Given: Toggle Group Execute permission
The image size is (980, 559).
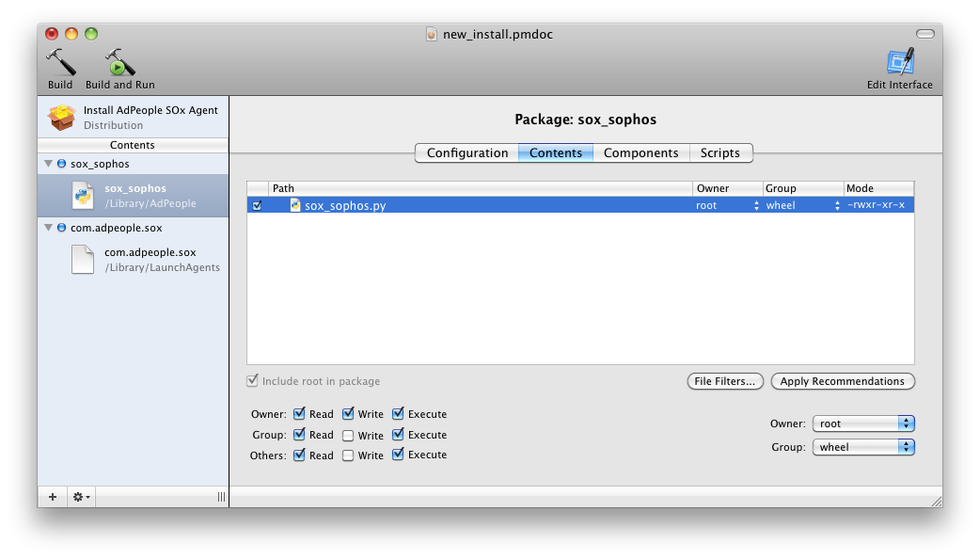Looking at the screenshot, I should (x=398, y=434).
